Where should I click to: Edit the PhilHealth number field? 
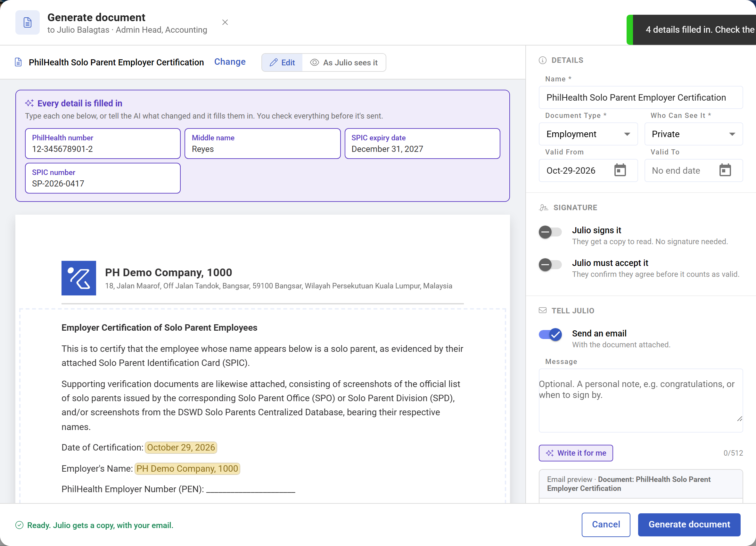[x=103, y=143]
